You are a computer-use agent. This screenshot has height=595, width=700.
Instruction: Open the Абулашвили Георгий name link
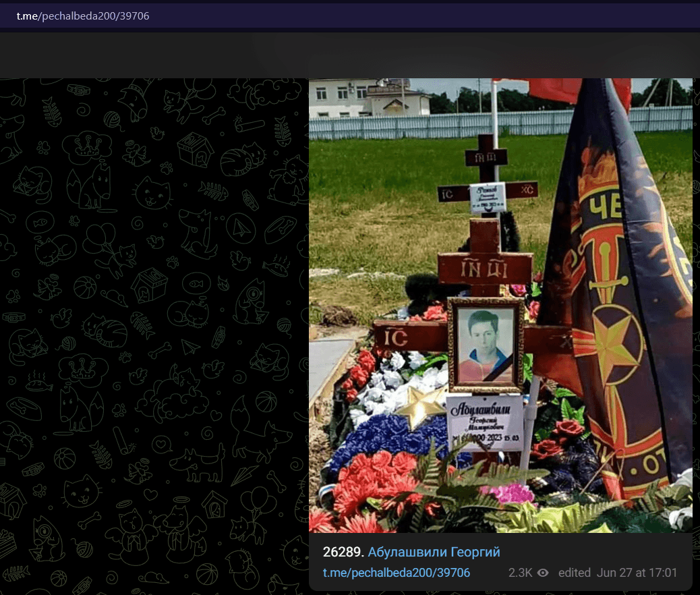coord(434,552)
